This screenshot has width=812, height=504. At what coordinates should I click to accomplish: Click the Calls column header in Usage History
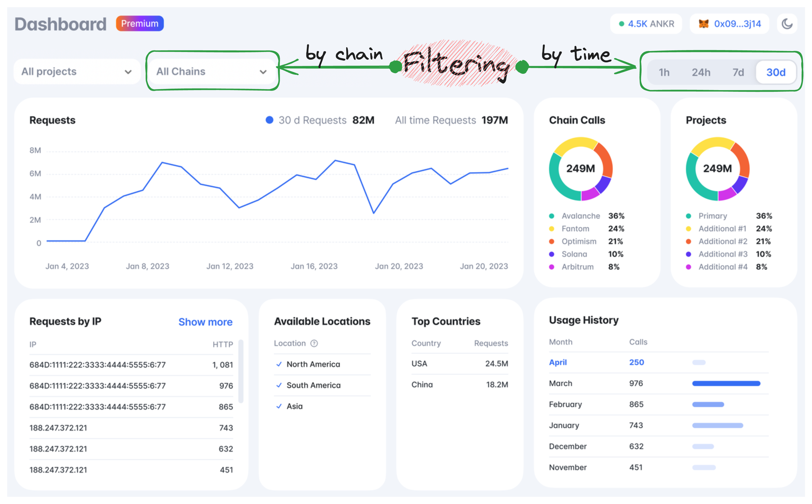[638, 342]
